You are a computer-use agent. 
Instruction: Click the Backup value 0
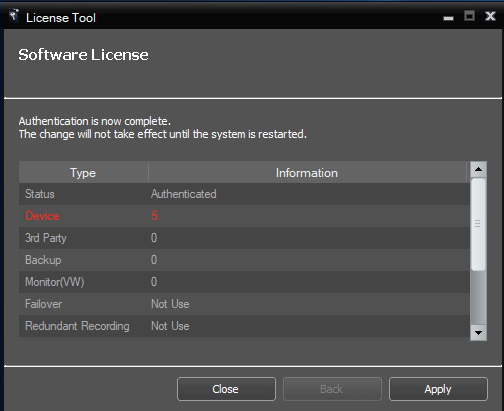tap(154, 260)
